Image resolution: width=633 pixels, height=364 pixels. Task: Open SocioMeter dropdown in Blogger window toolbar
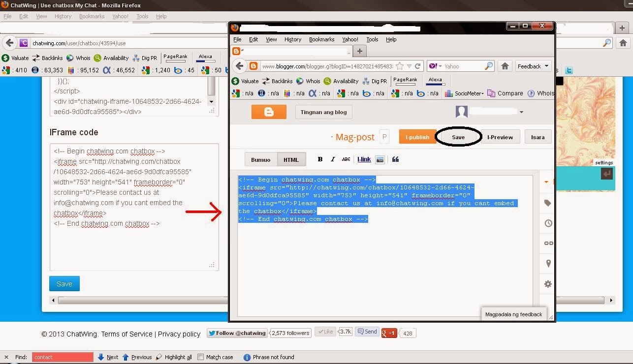(464, 93)
